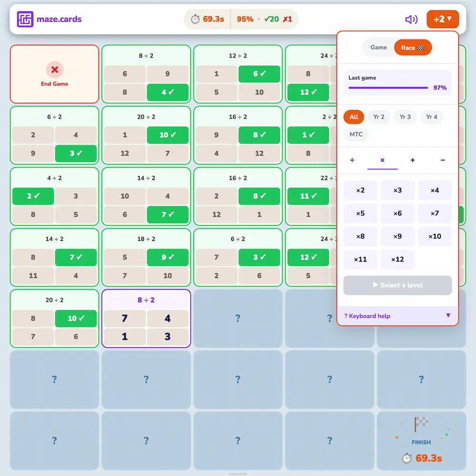Click the Last game progress bar
This screenshot has width=476, height=476.
click(388, 88)
